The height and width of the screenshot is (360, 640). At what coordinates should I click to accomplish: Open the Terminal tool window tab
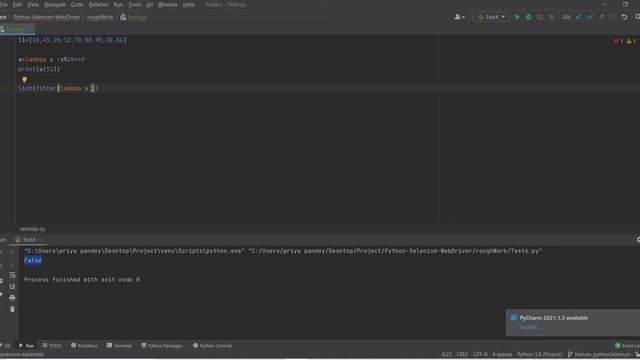(119, 346)
